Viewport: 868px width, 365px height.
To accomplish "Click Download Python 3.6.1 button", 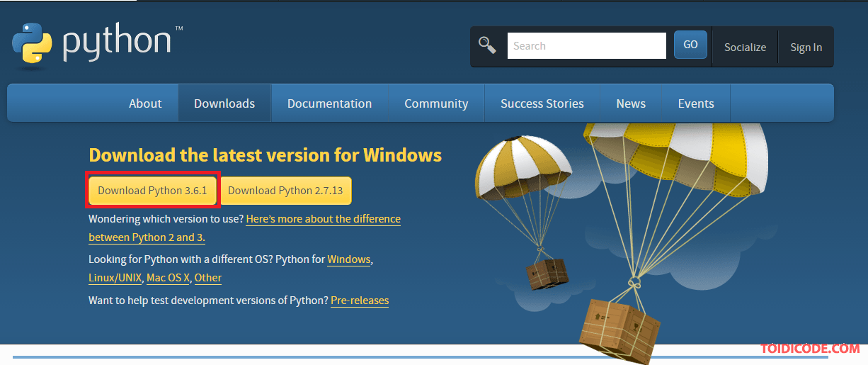I will (152, 190).
